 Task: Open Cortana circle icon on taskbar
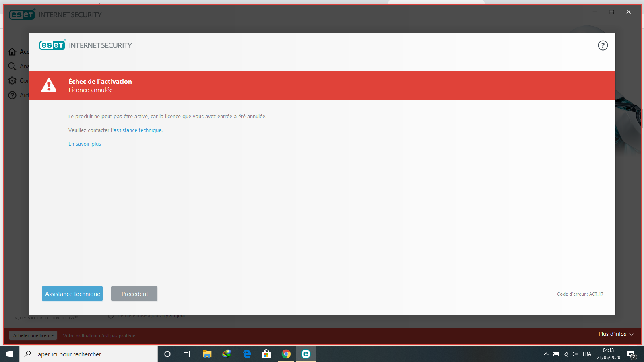pos(167,354)
